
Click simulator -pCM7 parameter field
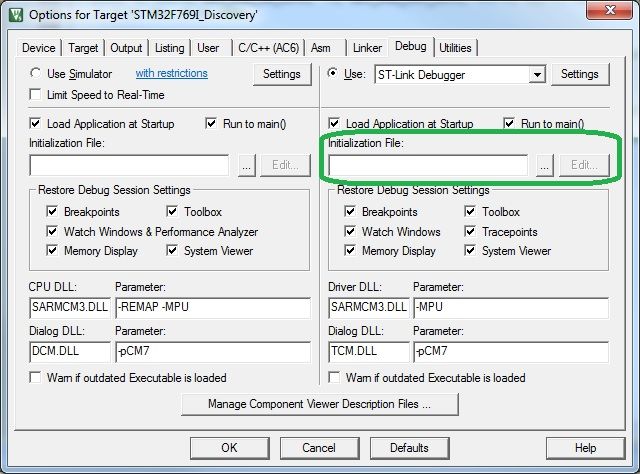pos(213,352)
